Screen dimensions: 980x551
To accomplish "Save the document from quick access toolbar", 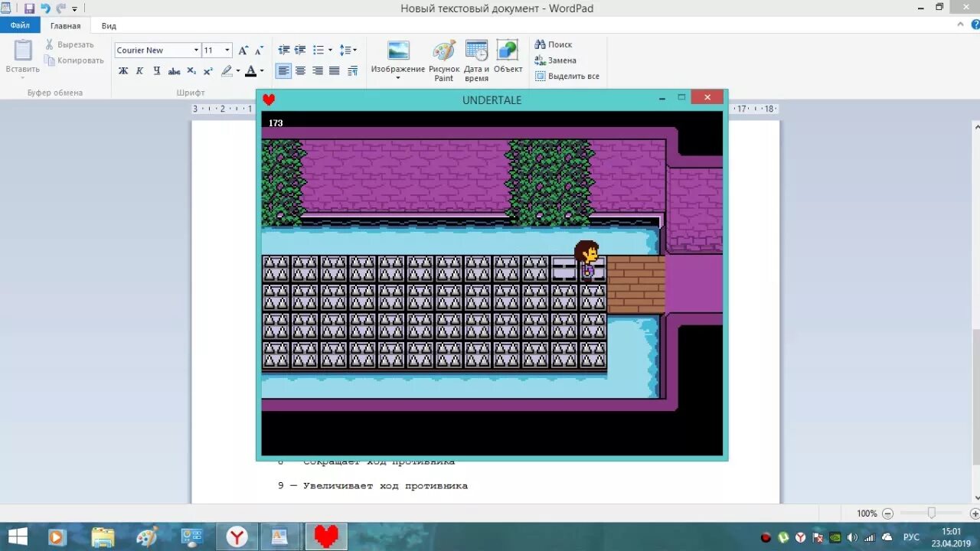I will (x=29, y=8).
